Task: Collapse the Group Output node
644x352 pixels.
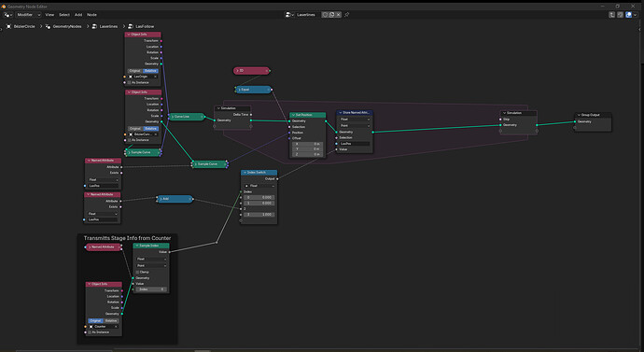Action: tap(579, 115)
